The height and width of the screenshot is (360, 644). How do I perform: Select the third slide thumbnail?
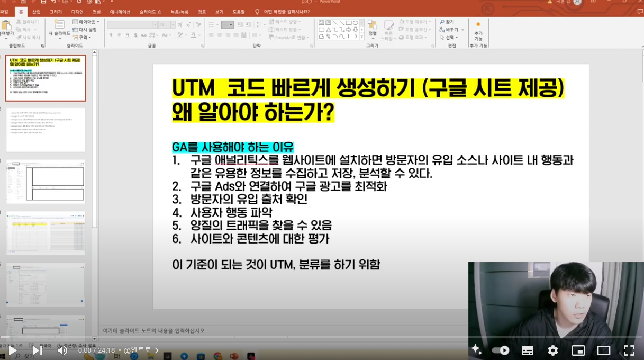coord(46,182)
